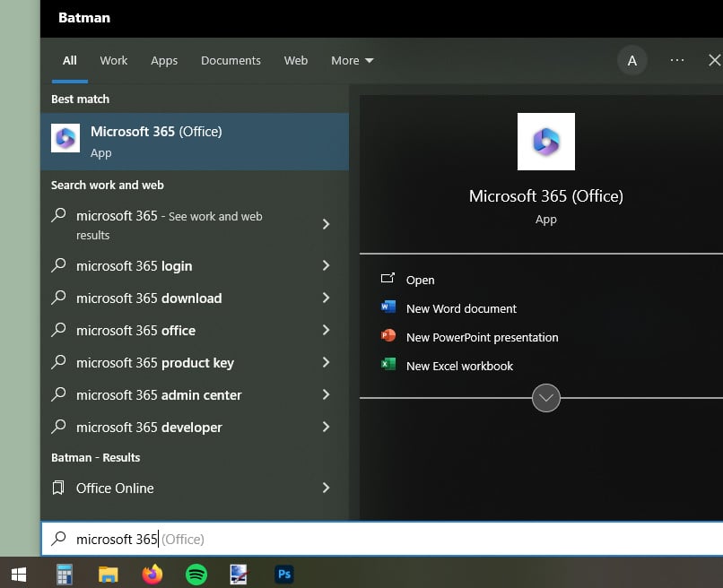The width and height of the screenshot is (723, 588).
Task: Open the More filter dropdown
Action: coord(352,60)
